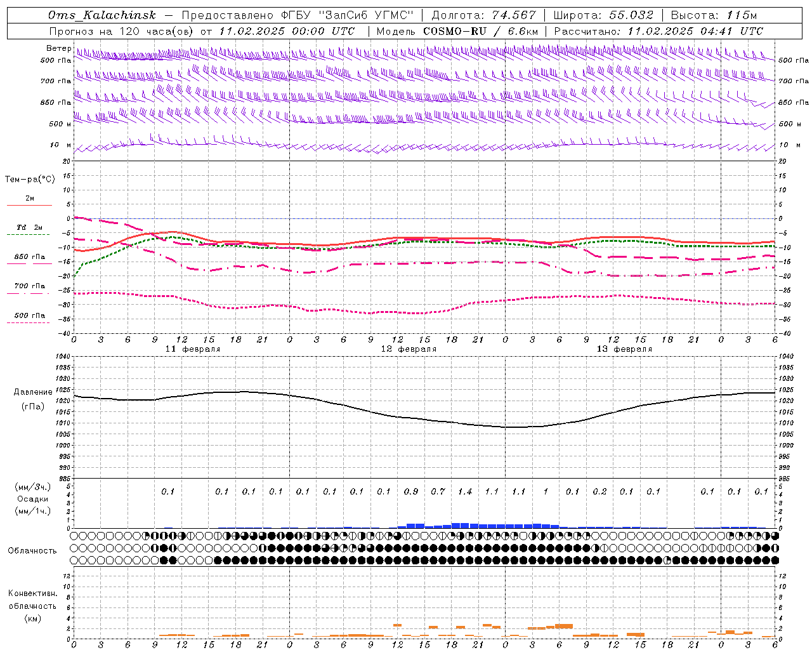The image size is (812, 650).
Task: Click the "Давление" pressure panel label
Action: pyautogui.click(x=33, y=392)
